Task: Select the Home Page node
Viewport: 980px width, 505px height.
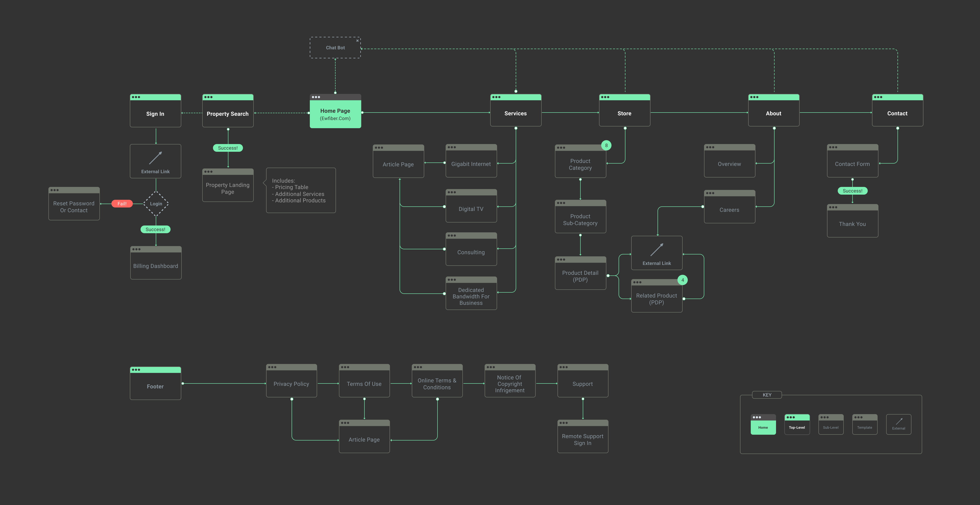Action: click(335, 111)
